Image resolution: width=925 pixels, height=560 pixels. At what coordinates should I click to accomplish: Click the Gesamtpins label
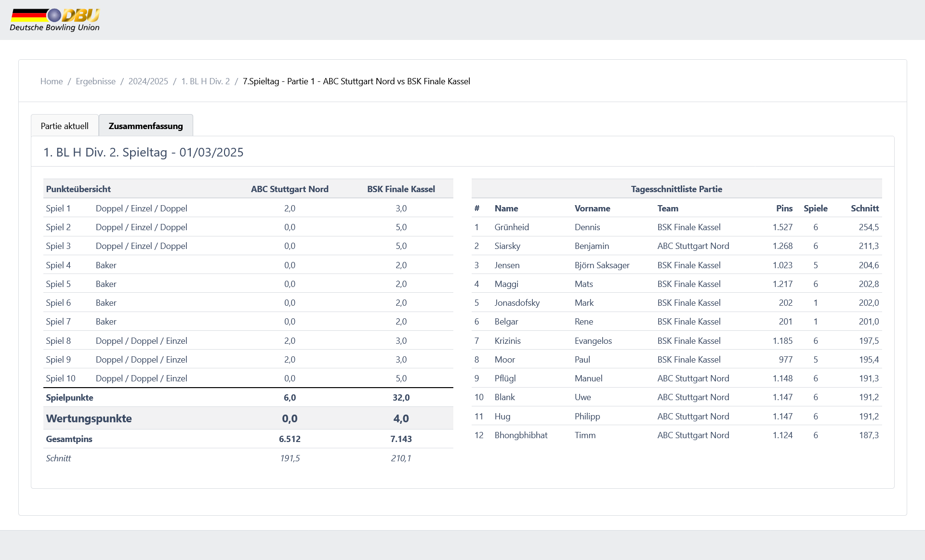click(69, 439)
